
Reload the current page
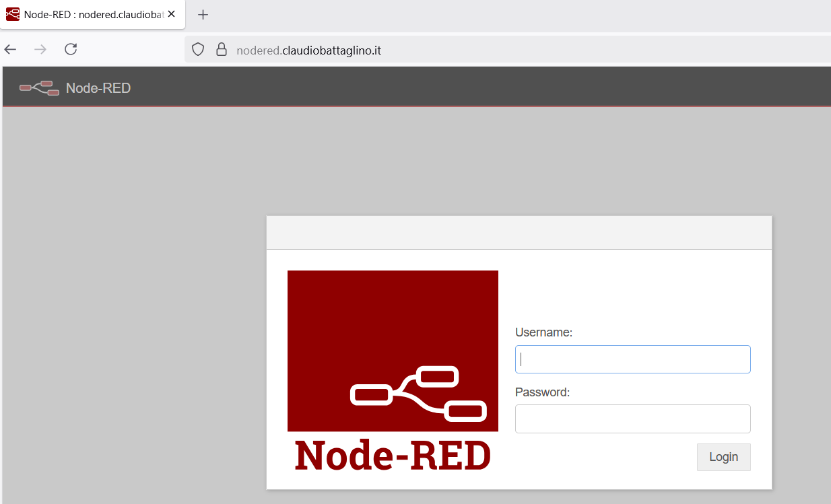[x=71, y=49]
